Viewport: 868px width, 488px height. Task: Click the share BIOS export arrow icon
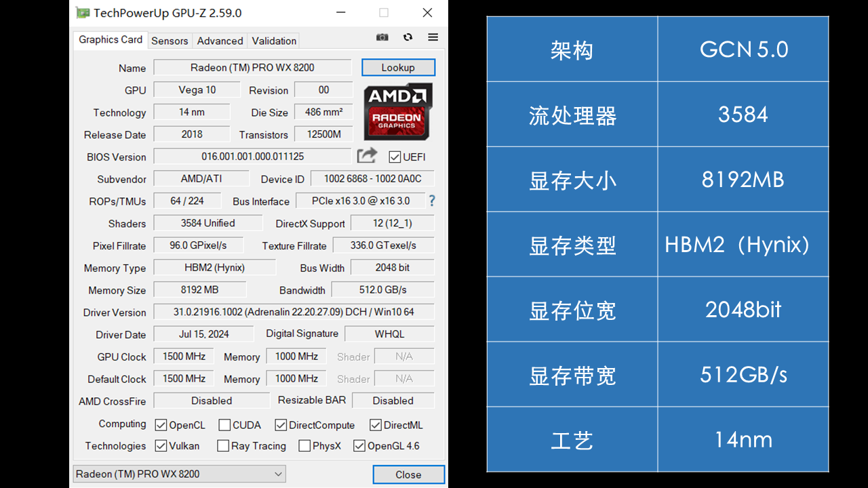(x=367, y=156)
